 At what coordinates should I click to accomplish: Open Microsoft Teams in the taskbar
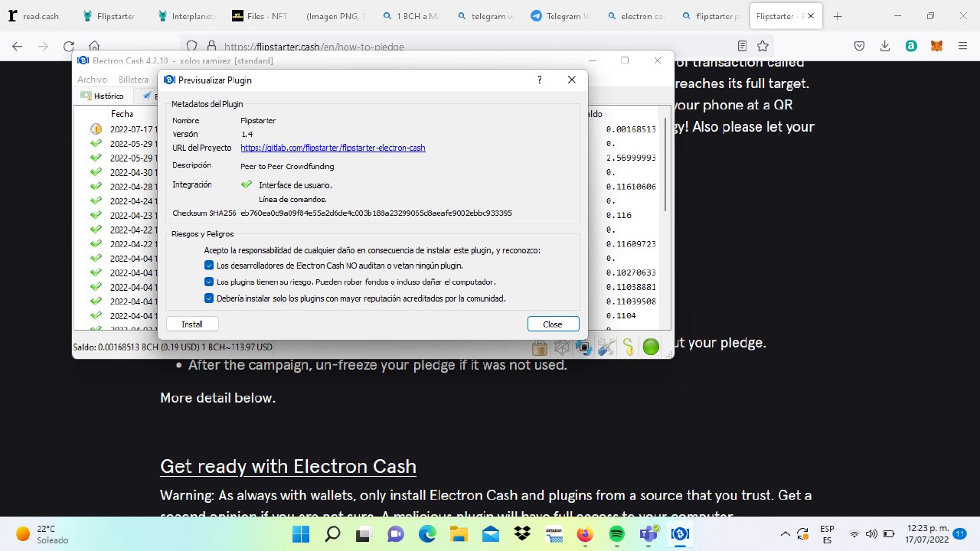649,534
